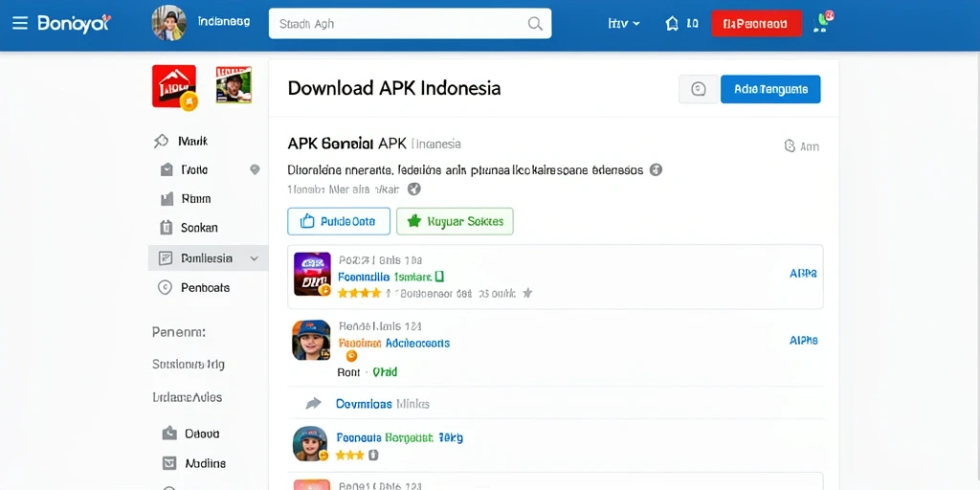The width and height of the screenshot is (980, 490).
Task: Open Madiins in the sidebar
Action: tap(205, 464)
